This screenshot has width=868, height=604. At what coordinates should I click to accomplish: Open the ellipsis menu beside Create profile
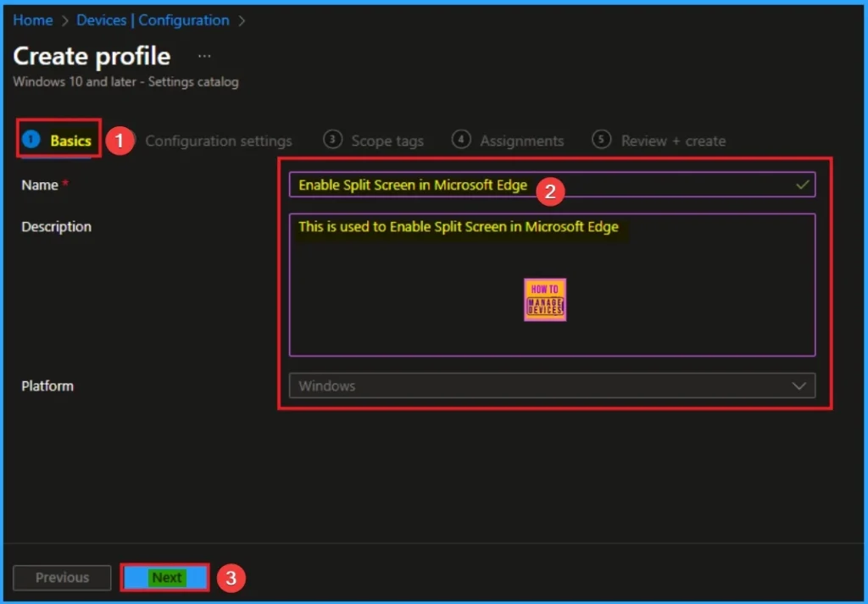[x=204, y=56]
